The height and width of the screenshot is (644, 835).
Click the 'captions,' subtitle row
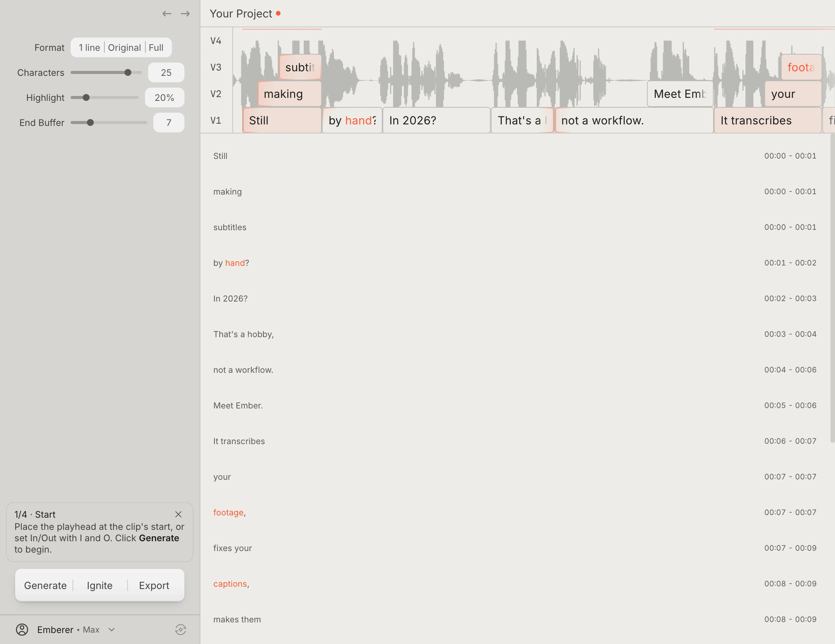[515, 584]
